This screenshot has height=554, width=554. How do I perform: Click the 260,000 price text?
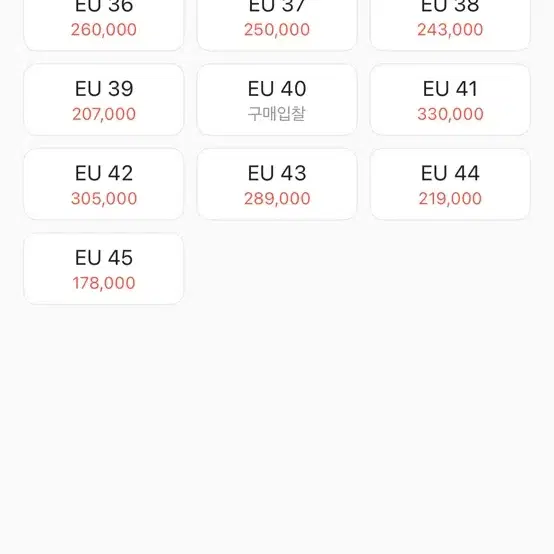tap(104, 30)
